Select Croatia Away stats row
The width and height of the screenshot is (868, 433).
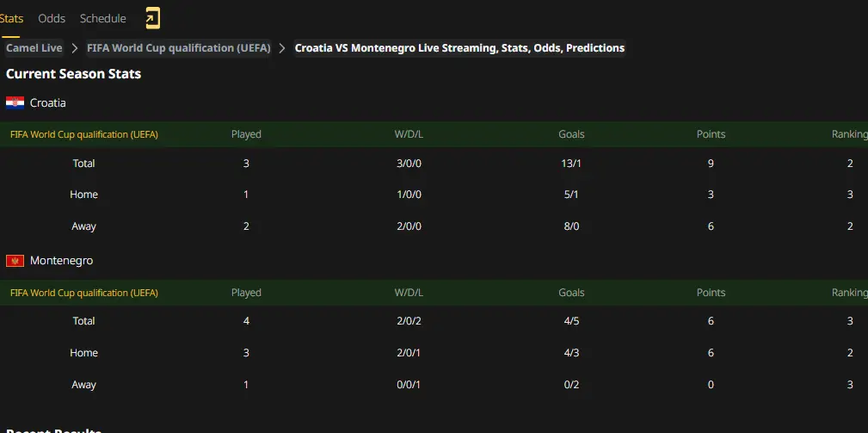434,226
